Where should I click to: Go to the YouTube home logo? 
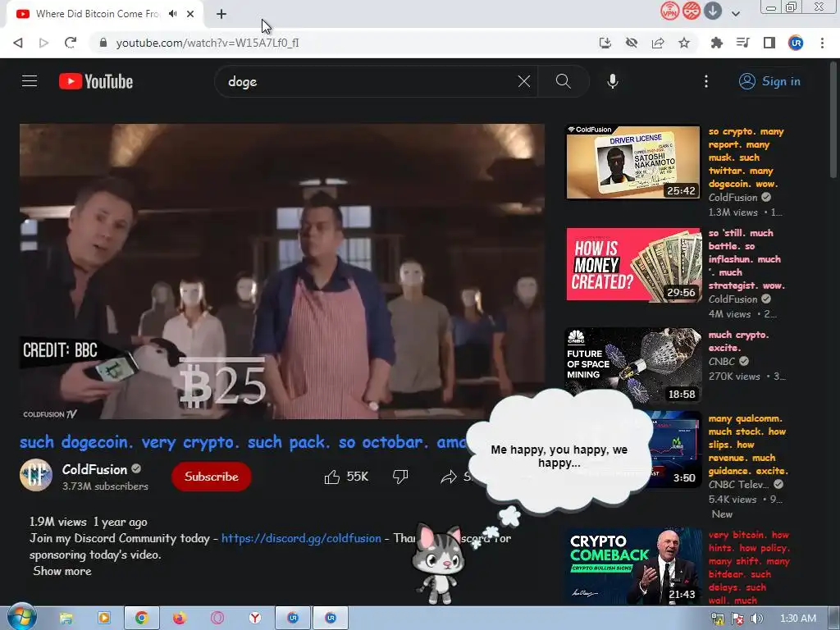tap(96, 81)
